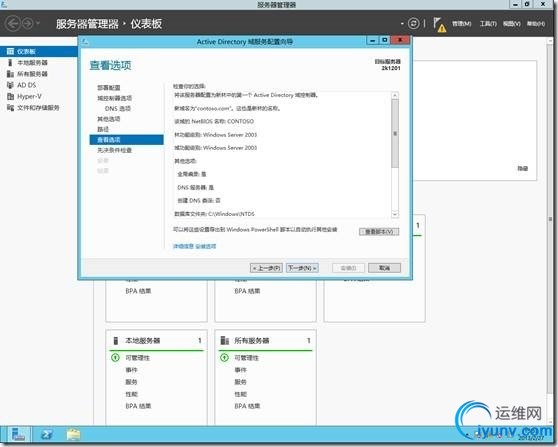
Task: Click the 上一步(P) button in wizard
Action: tap(267, 268)
